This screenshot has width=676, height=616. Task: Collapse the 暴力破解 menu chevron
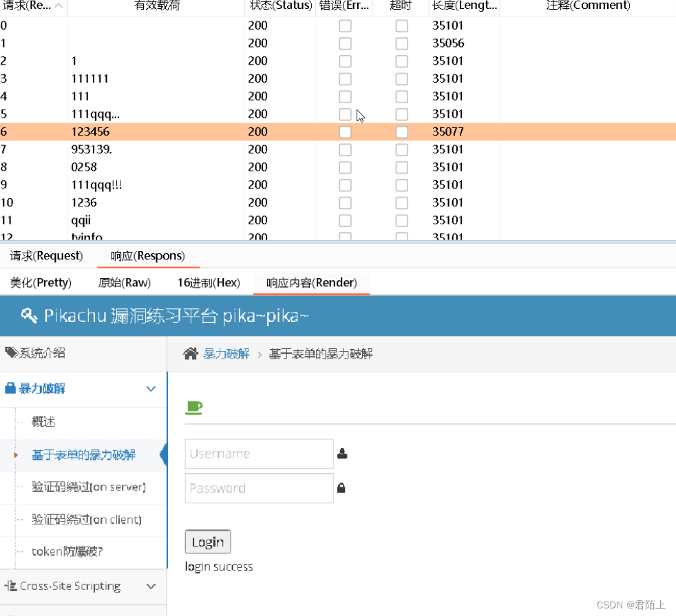coord(151,389)
